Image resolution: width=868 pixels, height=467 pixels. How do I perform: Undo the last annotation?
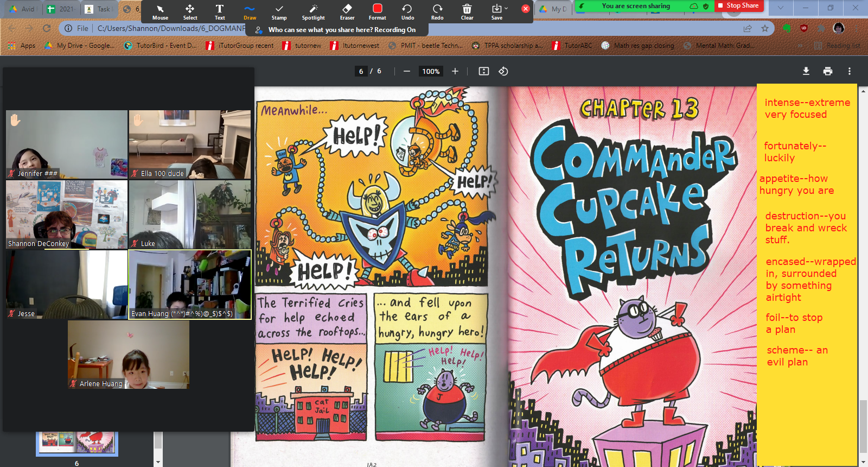[x=407, y=12]
